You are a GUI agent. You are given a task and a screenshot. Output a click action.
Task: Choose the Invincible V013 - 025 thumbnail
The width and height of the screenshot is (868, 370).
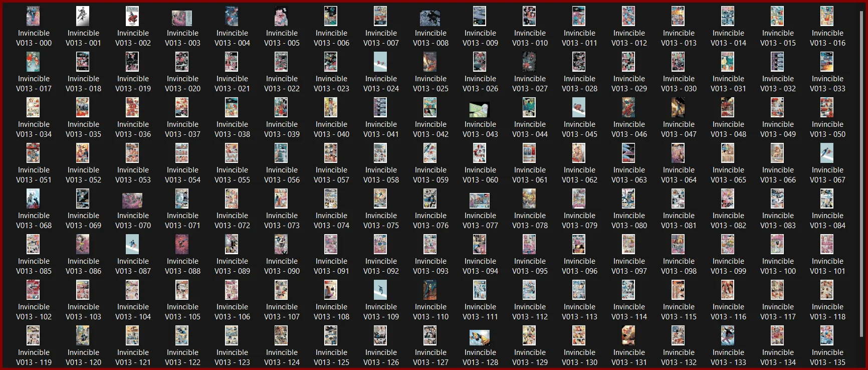(x=430, y=62)
